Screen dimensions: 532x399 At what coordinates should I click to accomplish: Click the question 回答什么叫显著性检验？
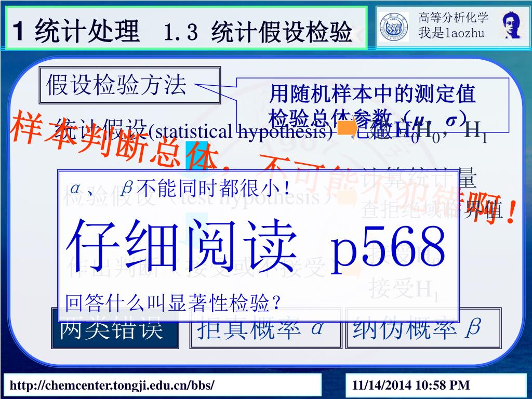(172, 303)
